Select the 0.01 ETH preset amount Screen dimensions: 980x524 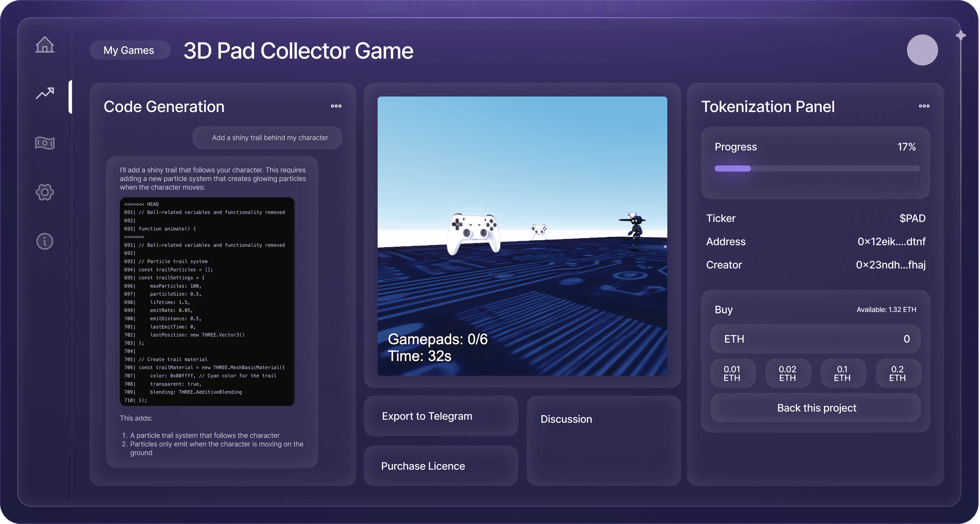(x=732, y=373)
